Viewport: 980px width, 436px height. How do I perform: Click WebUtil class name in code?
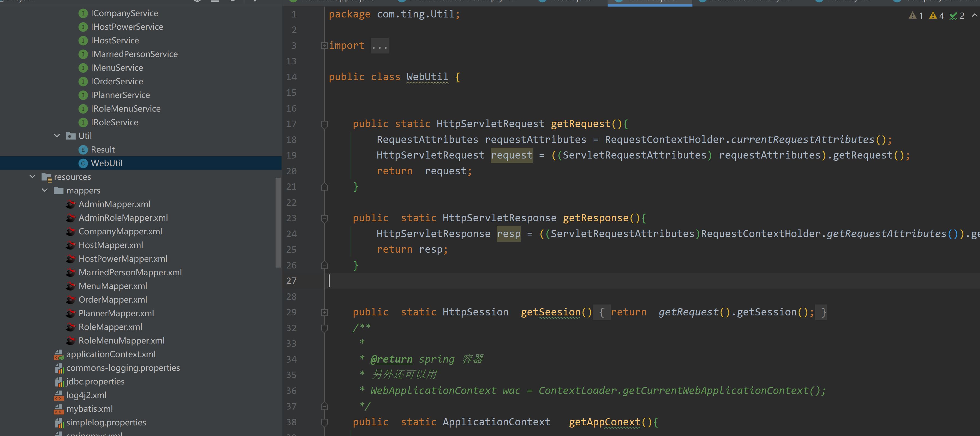(x=427, y=77)
